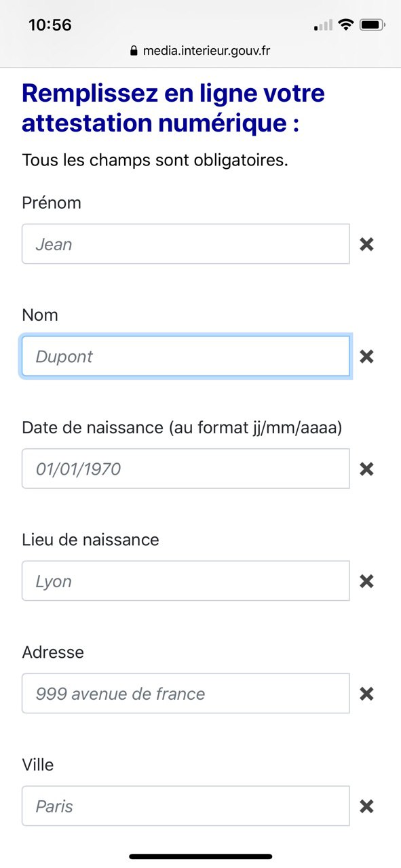
Task: Tap the home indicator bar at bottom
Action: pyautogui.click(x=201, y=856)
